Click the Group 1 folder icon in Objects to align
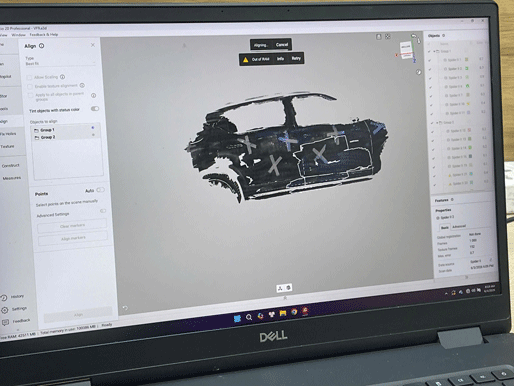This screenshot has height=386, width=514. pos(36,130)
